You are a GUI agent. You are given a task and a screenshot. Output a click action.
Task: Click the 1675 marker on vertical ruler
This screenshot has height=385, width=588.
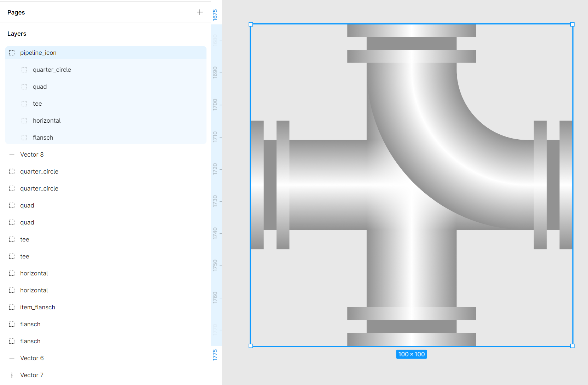click(x=215, y=15)
